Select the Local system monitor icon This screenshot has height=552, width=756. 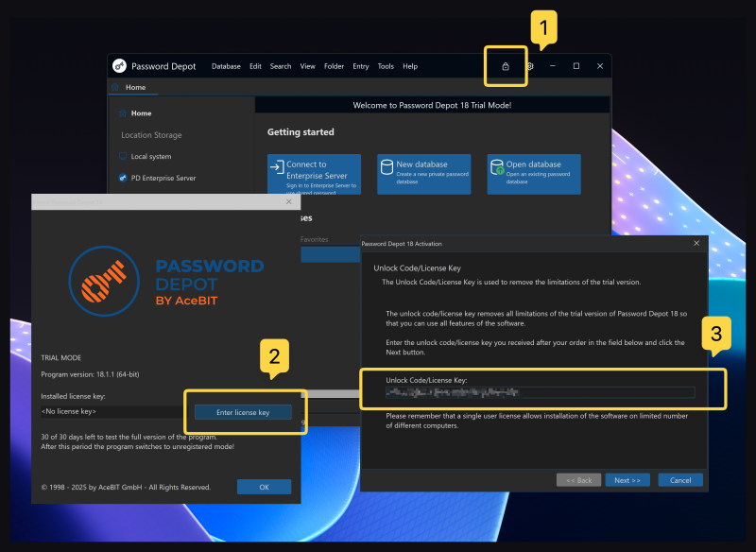[x=123, y=156]
